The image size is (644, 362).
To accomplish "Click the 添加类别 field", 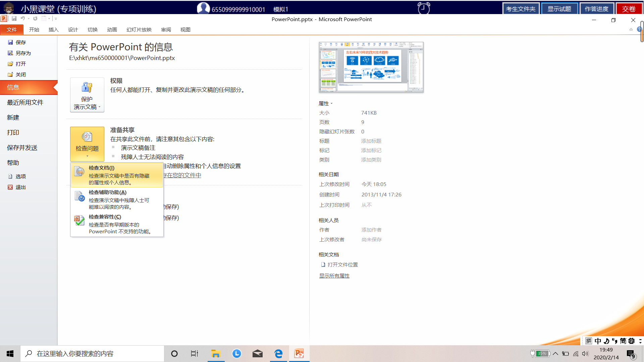I will [371, 160].
